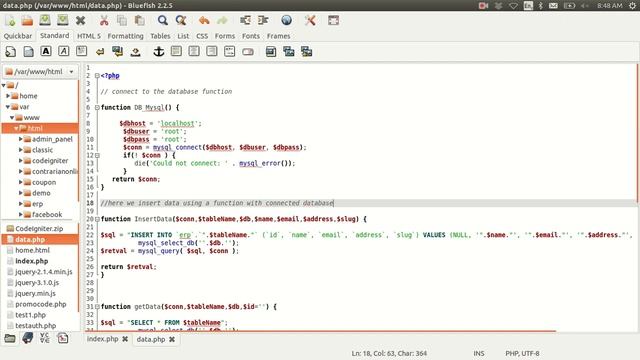Image resolution: width=640 pixels, height=360 pixels.
Task: Collapse the var folder in tree
Action: pyautogui.click(x=8, y=107)
